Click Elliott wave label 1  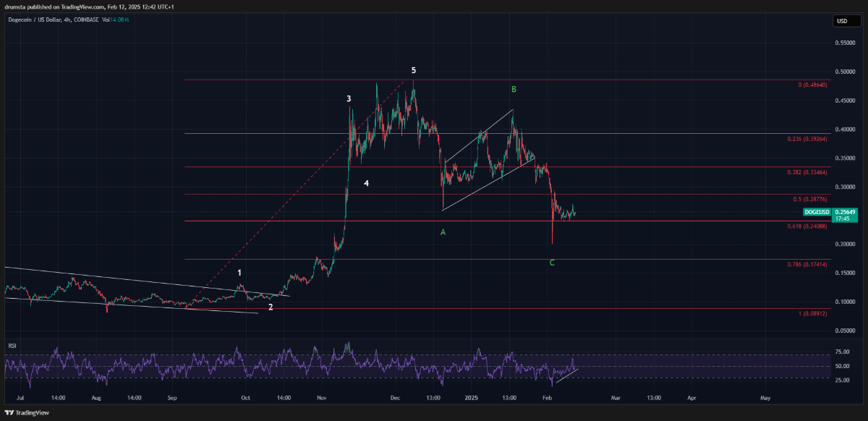pyautogui.click(x=239, y=273)
